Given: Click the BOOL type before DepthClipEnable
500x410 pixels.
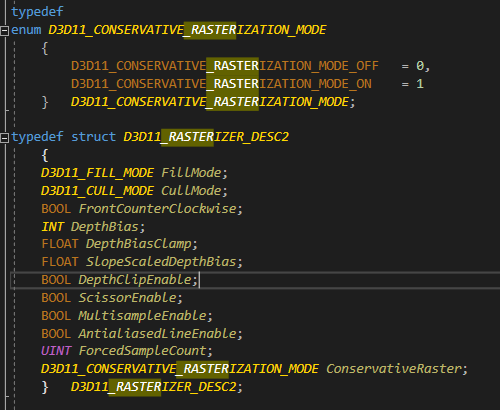Looking at the screenshot, I should point(56,280).
